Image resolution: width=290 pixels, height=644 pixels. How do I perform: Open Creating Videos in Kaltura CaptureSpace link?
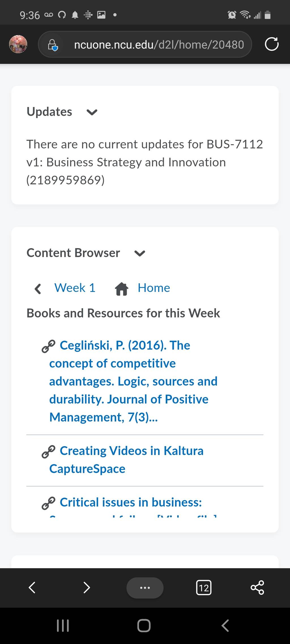[126, 460]
